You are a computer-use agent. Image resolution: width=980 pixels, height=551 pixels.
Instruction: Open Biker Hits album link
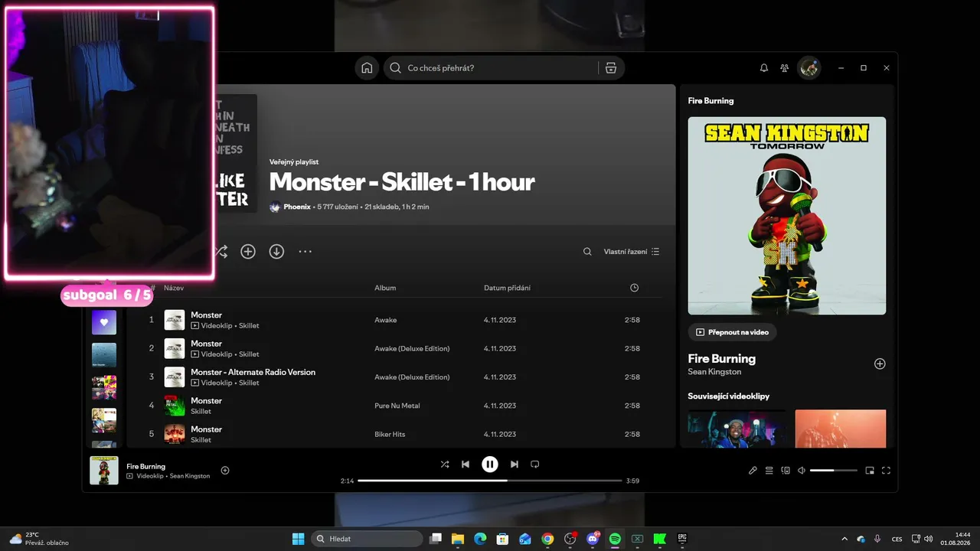click(390, 435)
